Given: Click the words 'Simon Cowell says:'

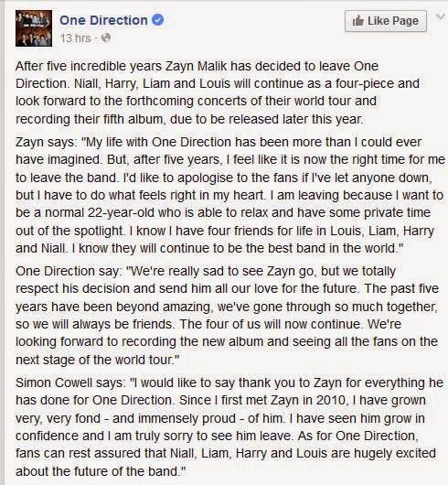Looking at the screenshot, I should (x=70, y=383).
